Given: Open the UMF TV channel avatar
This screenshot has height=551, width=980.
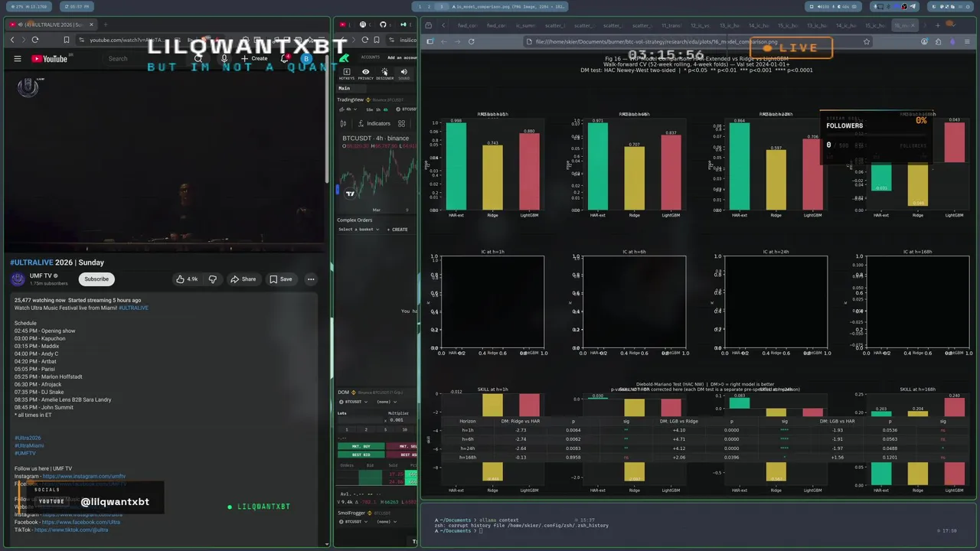Looking at the screenshot, I should 18,279.
